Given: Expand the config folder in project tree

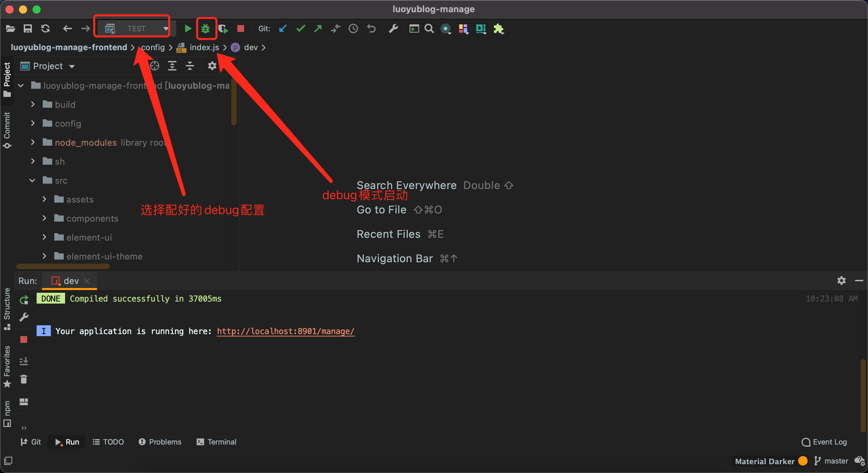Looking at the screenshot, I should click(x=33, y=123).
